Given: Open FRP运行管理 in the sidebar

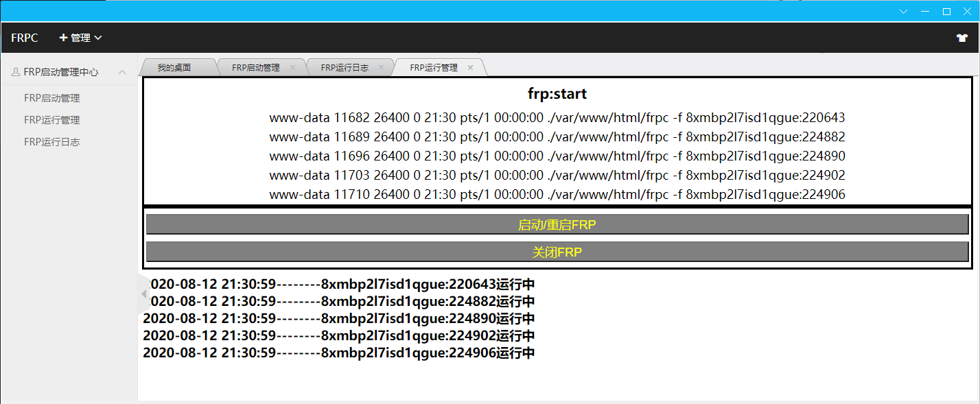Looking at the screenshot, I should point(52,120).
